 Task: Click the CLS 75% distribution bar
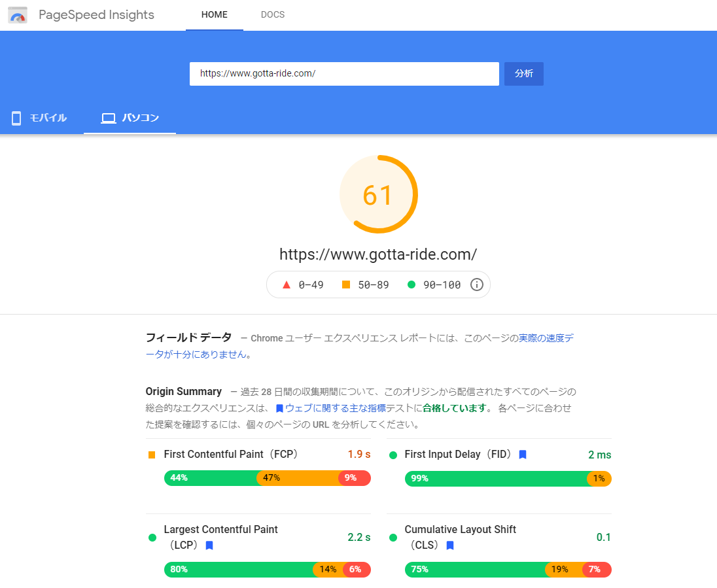coord(508,570)
